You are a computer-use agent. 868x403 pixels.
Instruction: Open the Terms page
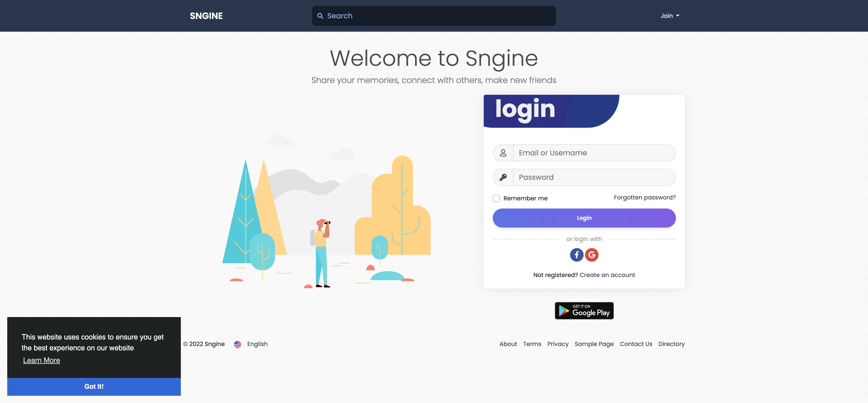click(x=532, y=344)
